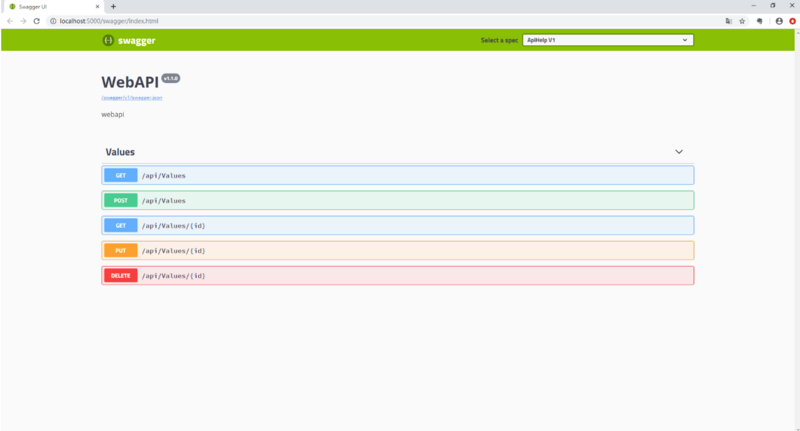Click the address bar URL
Image resolution: width=800 pixels, height=431 pixels.
tap(109, 21)
